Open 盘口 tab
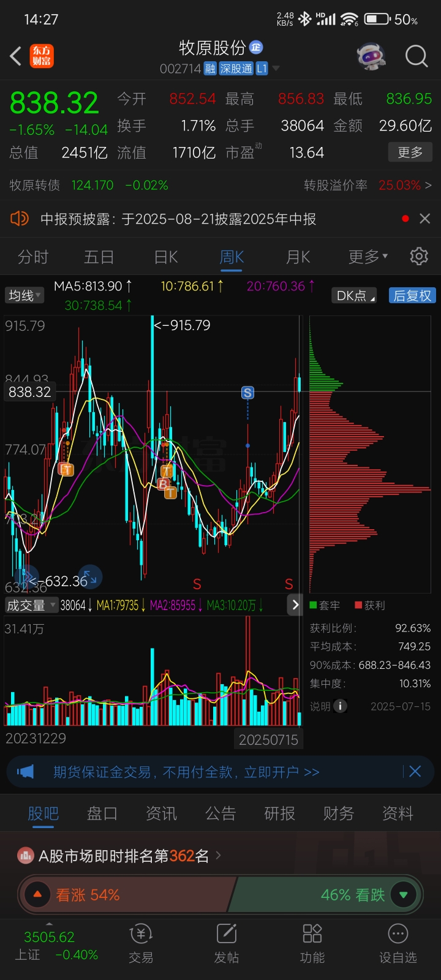441x980 pixels. 102,813
